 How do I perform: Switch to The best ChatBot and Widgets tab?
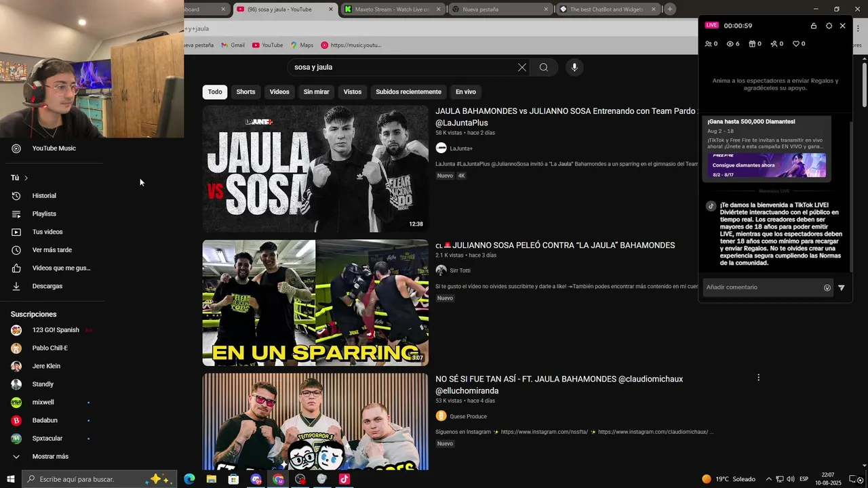pos(608,9)
